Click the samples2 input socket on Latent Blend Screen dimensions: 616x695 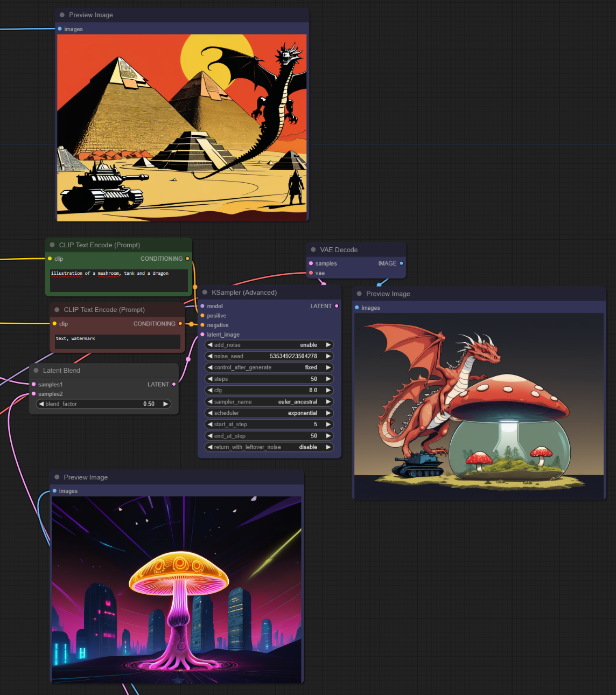pos(34,394)
